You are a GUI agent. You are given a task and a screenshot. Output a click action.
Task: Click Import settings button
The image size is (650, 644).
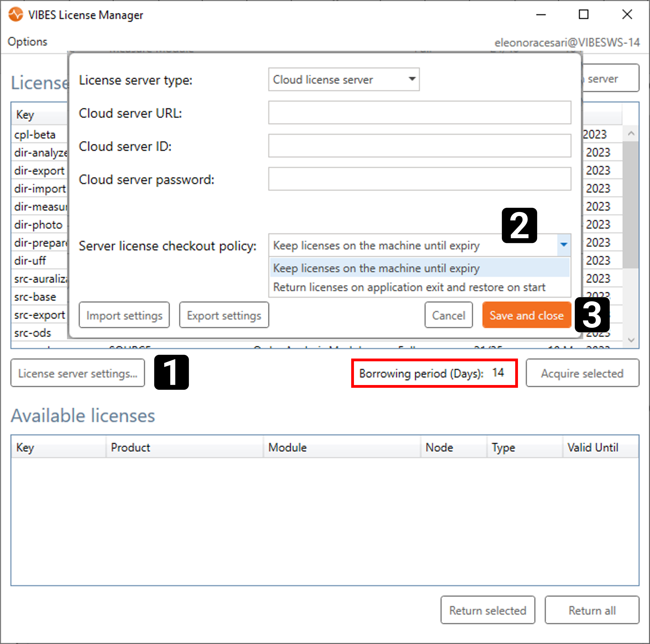click(x=124, y=315)
